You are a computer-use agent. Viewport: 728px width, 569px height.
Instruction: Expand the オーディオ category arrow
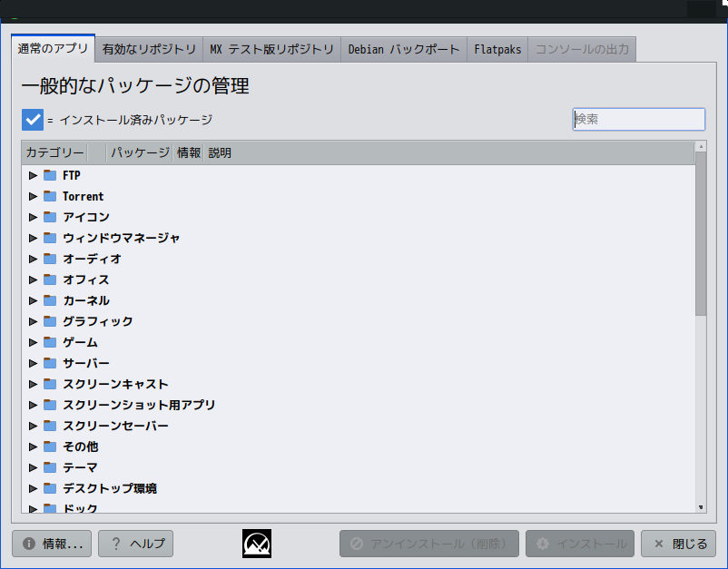[33, 259]
